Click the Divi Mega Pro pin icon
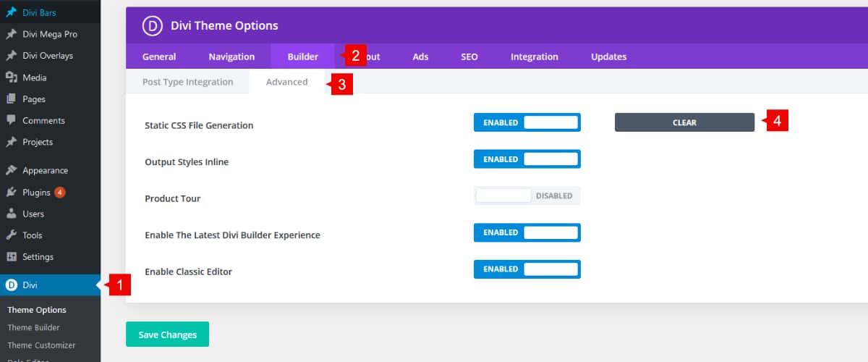Image resolution: width=868 pixels, height=362 pixels. [x=12, y=34]
